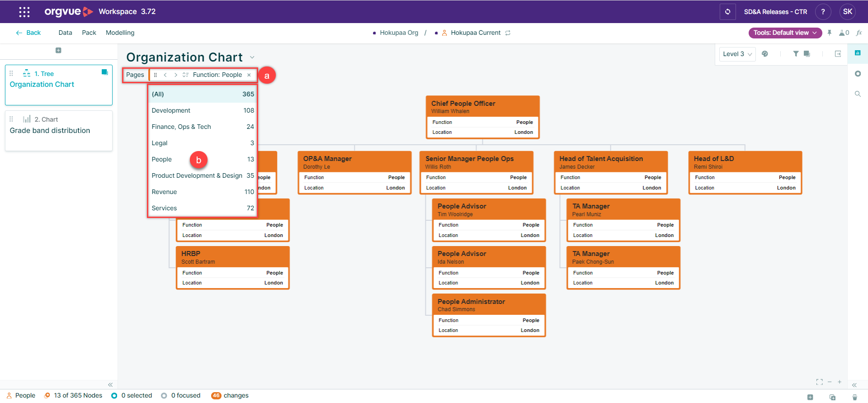868x403 pixels.
Task: Click the page list icon before Function: People
Action: coord(185,75)
